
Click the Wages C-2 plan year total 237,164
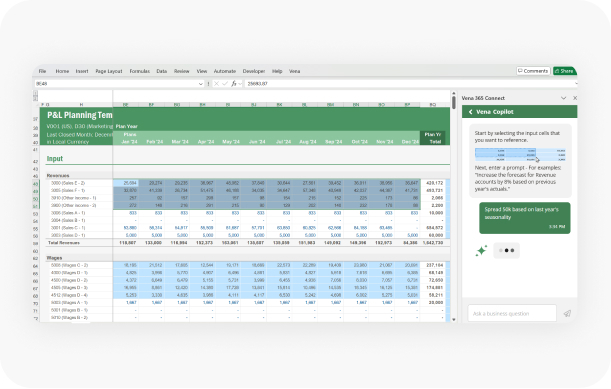coord(434,265)
